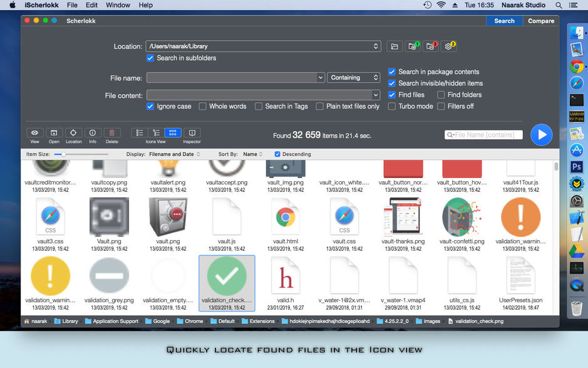Open the Window menu in menu bar
The image size is (588, 368).
pos(118,5)
